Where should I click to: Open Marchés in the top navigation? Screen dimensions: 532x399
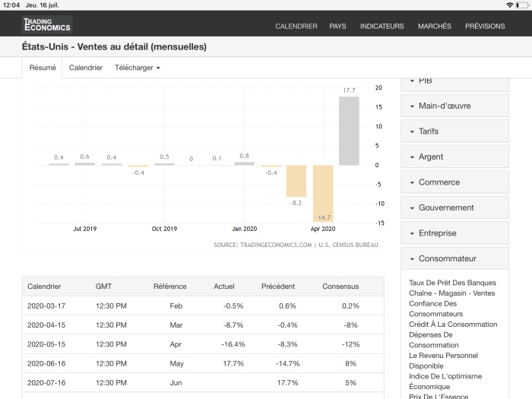(x=434, y=26)
